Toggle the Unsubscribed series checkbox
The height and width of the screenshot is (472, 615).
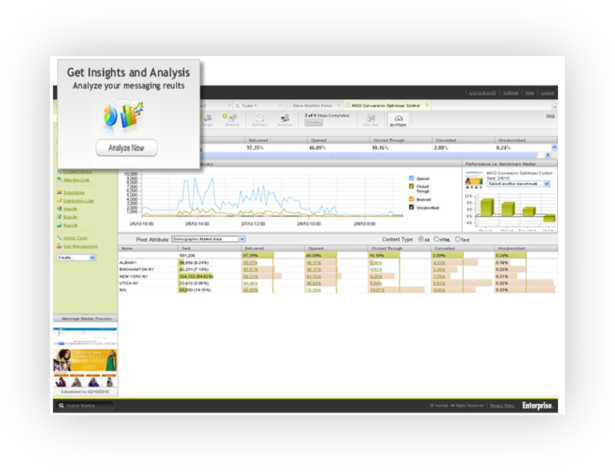[x=411, y=208]
